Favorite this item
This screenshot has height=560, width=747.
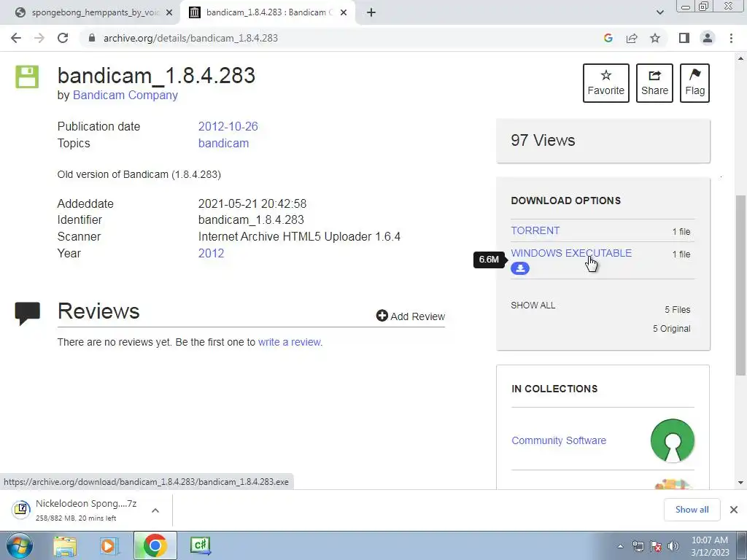606,83
